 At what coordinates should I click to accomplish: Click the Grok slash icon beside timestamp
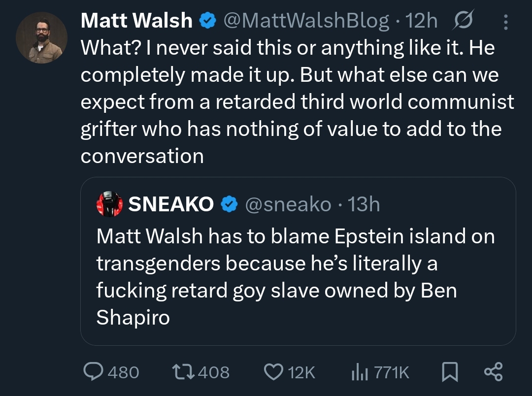coord(463,21)
